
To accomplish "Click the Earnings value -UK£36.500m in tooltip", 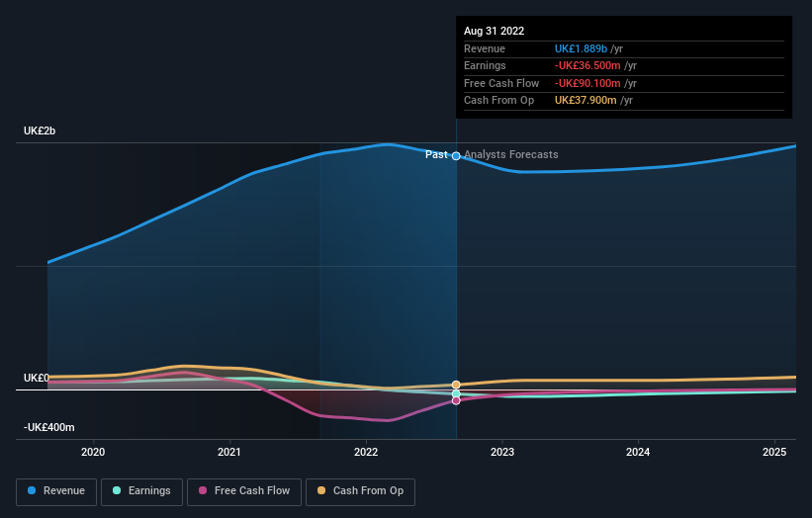I will click(587, 65).
